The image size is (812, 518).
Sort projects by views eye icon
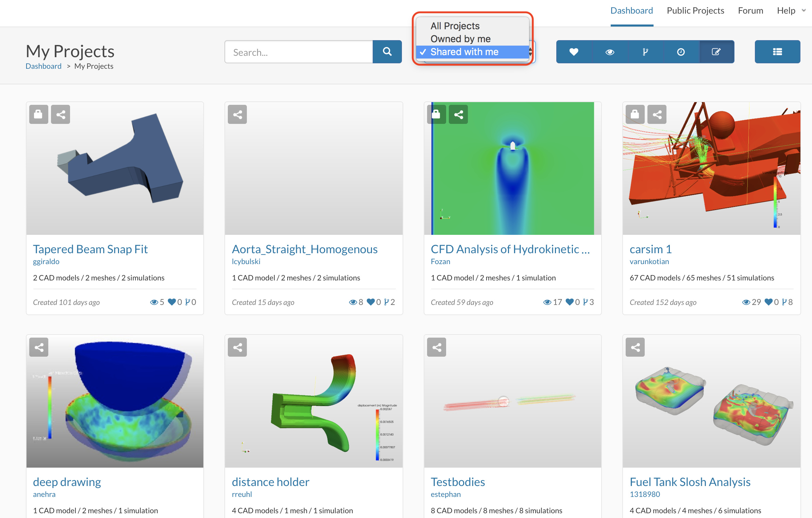click(610, 52)
